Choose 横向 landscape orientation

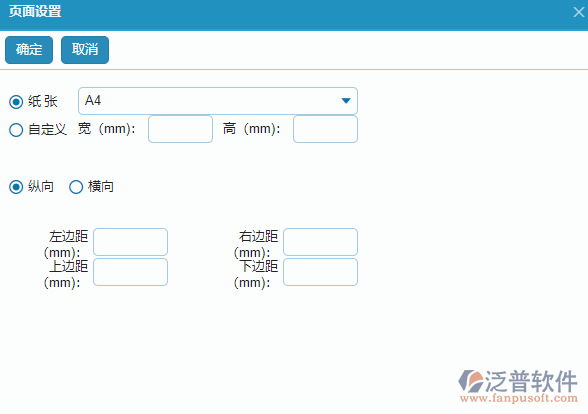76,187
